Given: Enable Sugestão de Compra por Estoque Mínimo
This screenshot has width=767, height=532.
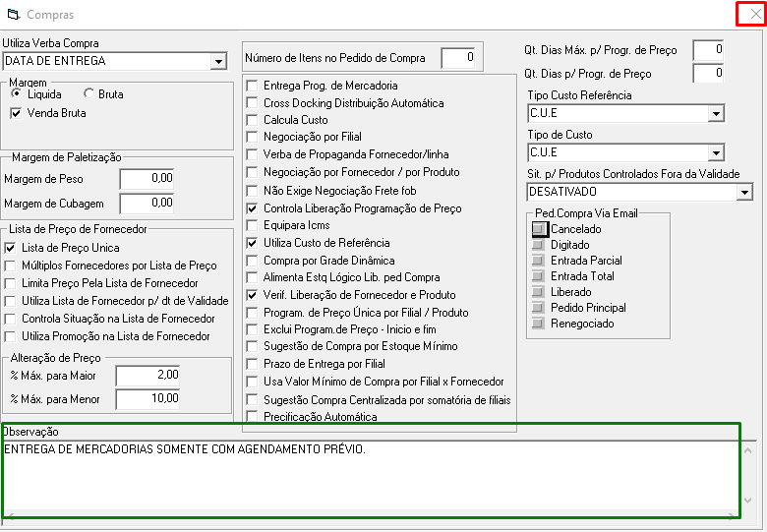Looking at the screenshot, I should tap(253, 347).
